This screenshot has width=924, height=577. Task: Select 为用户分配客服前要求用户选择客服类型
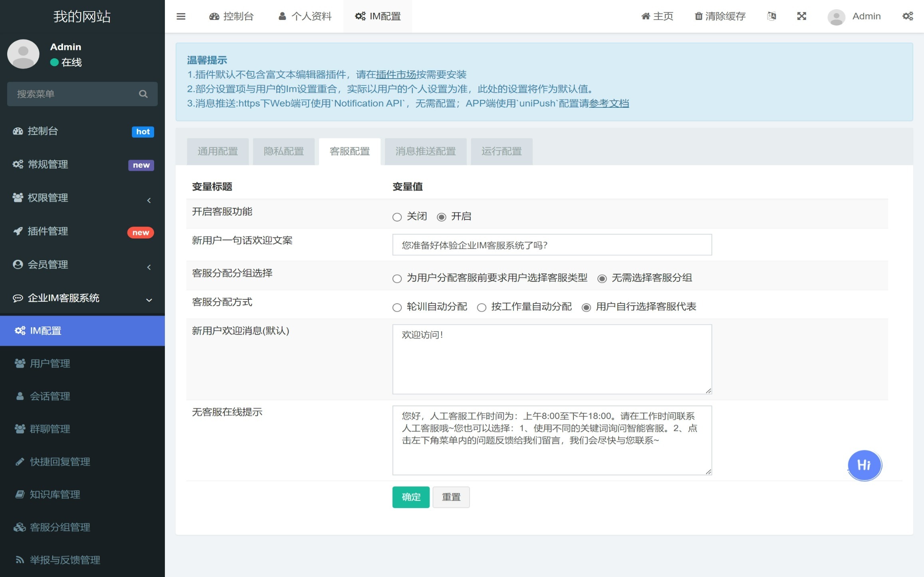click(x=397, y=278)
